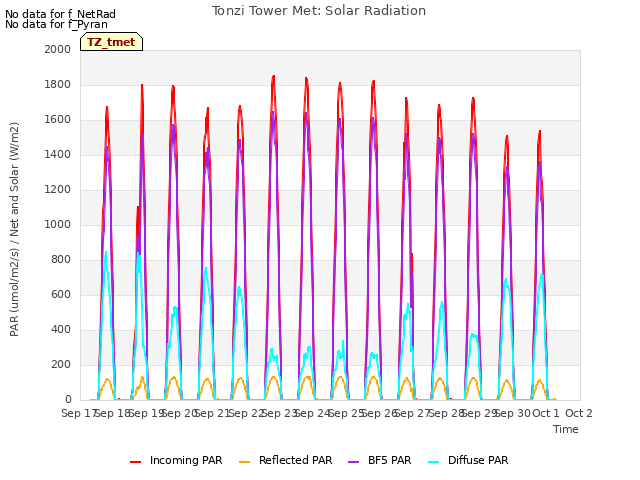Click the Oct 1 diffuse PAR cyan peak

(542, 274)
